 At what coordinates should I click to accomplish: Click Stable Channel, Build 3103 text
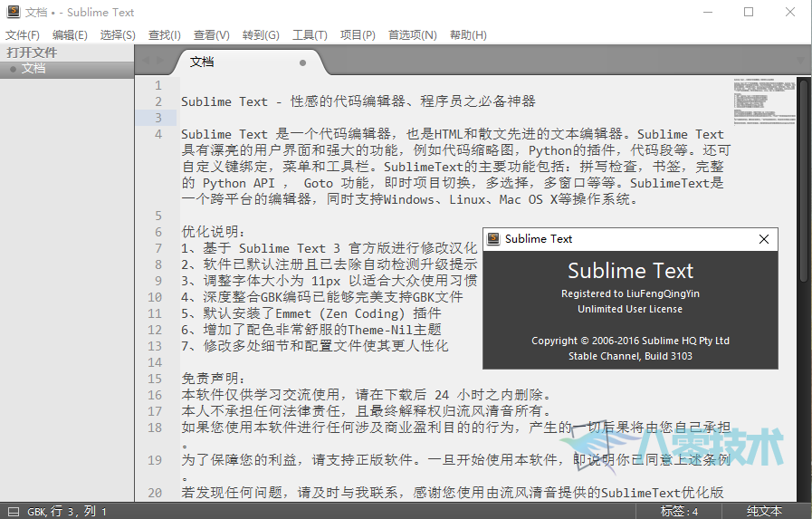[x=630, y=356]
